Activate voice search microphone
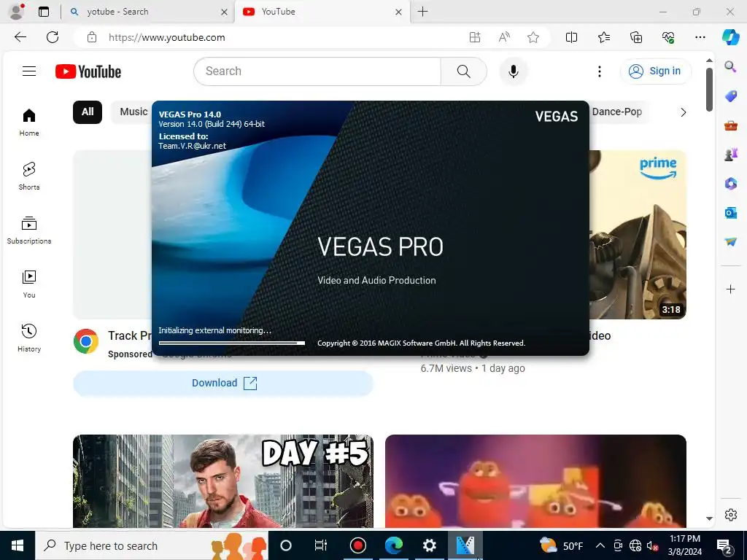The height and width of the screenshot is (560, 747). click(x=513, y=71)
